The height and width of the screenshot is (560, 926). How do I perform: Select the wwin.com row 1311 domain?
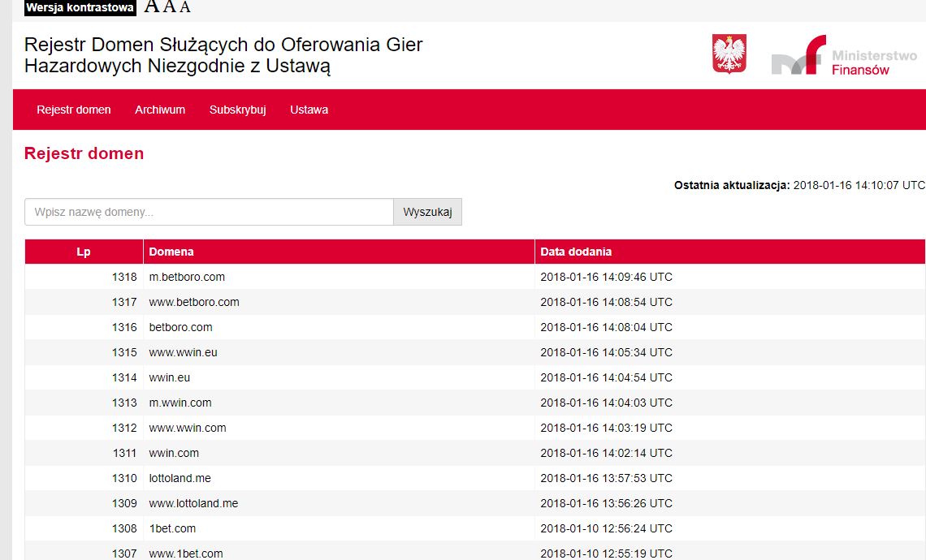(174, 453)
